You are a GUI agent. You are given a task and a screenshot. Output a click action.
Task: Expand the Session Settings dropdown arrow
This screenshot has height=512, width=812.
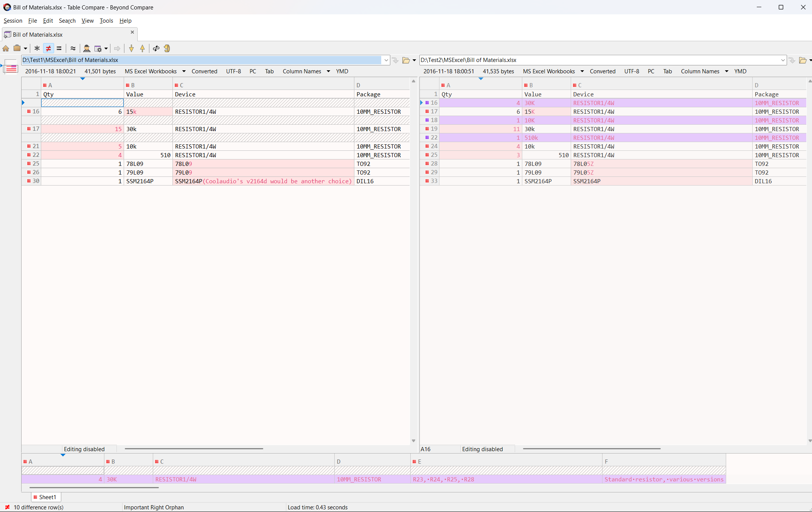click(x=106, y=48)
